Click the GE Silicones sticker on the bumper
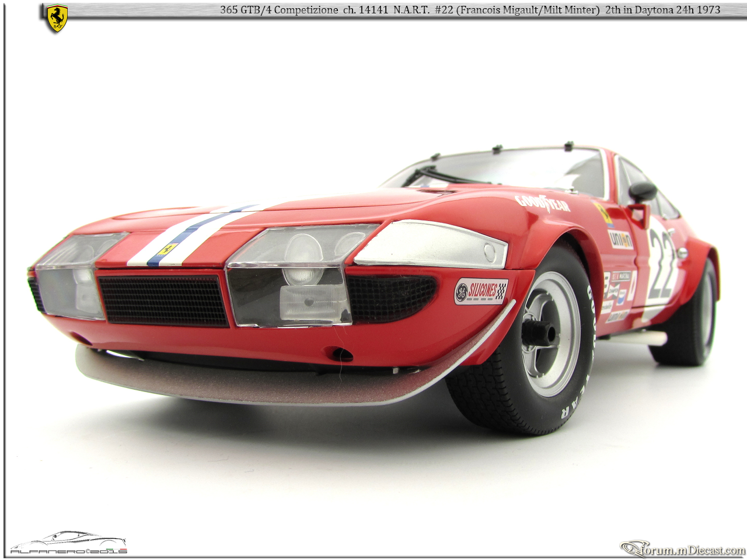This screenshot has width=747, height=560. click(481, 292)
